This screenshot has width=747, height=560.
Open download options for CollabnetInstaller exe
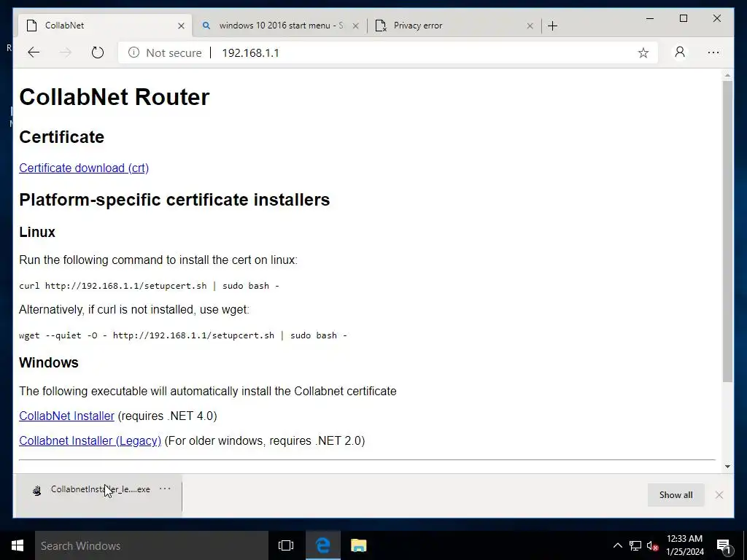[165, 489]
